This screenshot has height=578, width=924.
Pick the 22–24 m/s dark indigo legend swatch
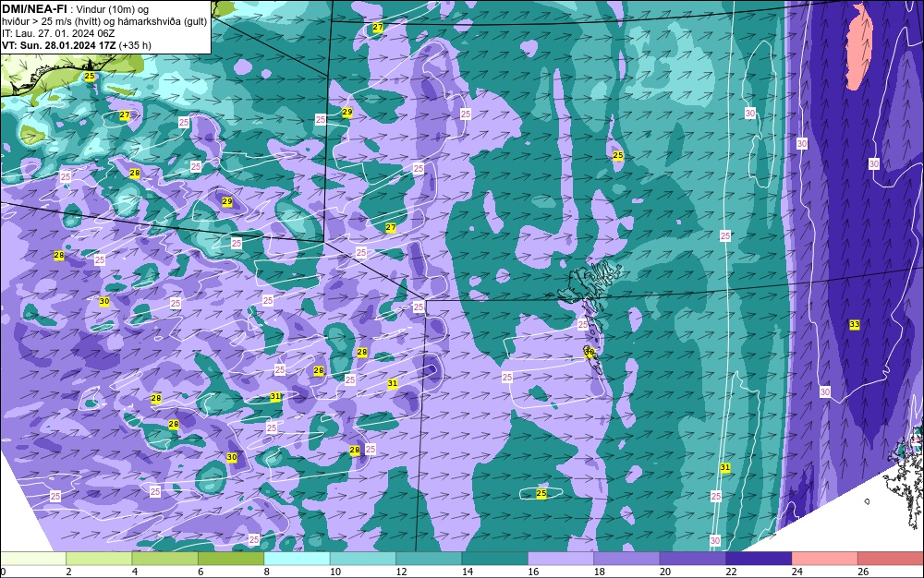[x=759, y=559]
